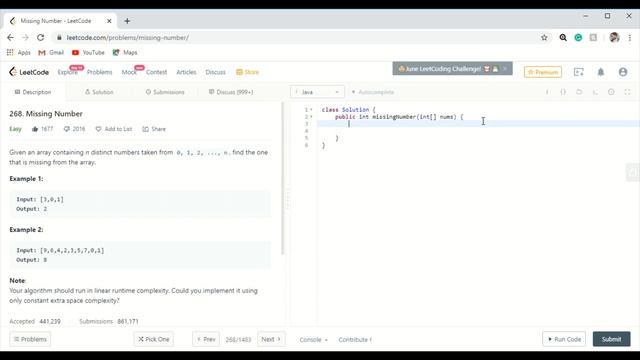Viewport: 640px width, 360px height.
Task: Open the Chrome three-dot menu
Action: [630, 38]
